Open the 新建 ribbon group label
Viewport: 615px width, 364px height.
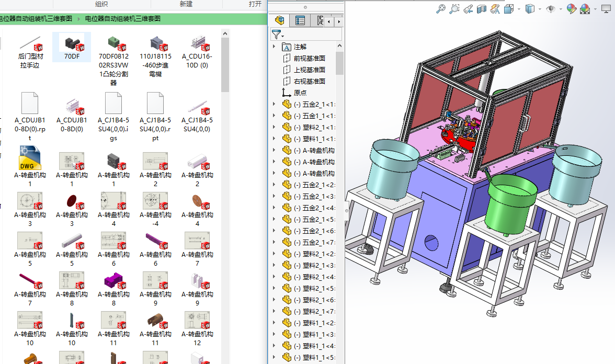click(x=186, y=4)
